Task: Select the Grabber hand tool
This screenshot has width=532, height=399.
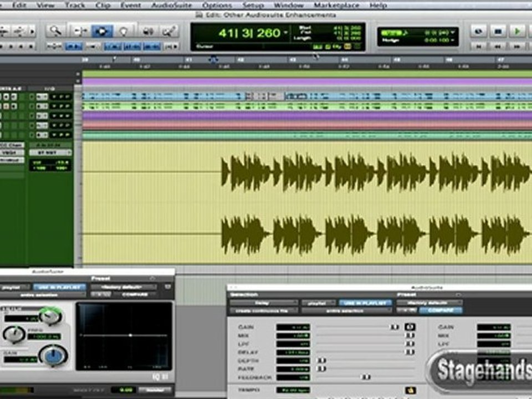Action: tap(124, 31)
